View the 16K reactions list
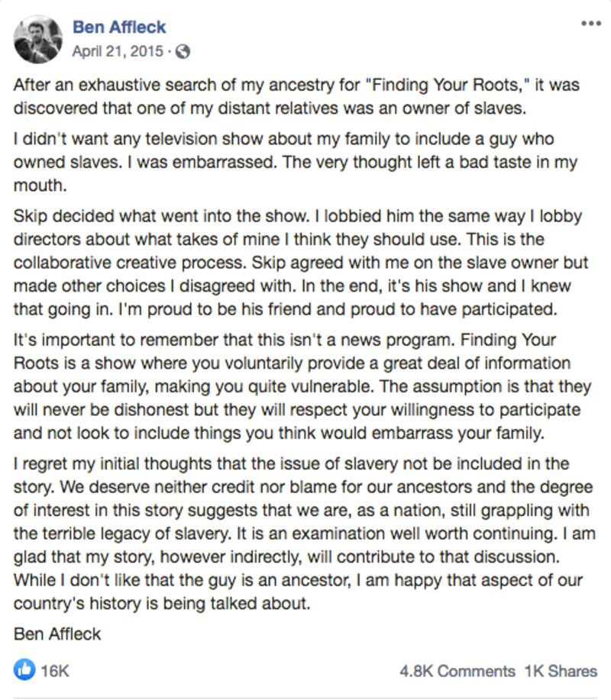Screen dimensions: 611x700 pos(55,671)
